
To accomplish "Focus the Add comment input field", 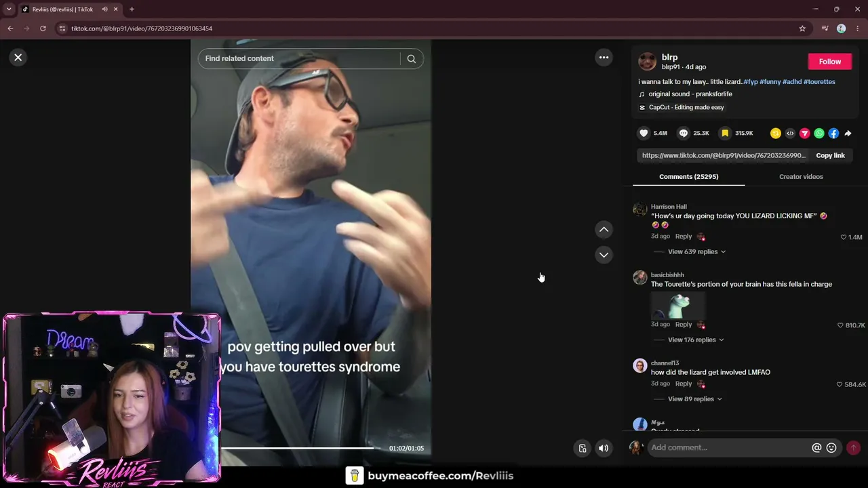I will 729,448.
